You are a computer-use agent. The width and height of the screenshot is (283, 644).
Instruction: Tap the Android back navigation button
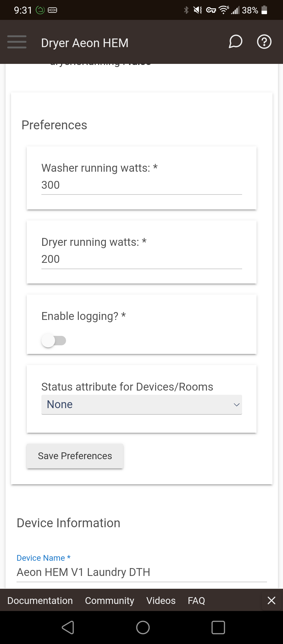click(68, 627)
